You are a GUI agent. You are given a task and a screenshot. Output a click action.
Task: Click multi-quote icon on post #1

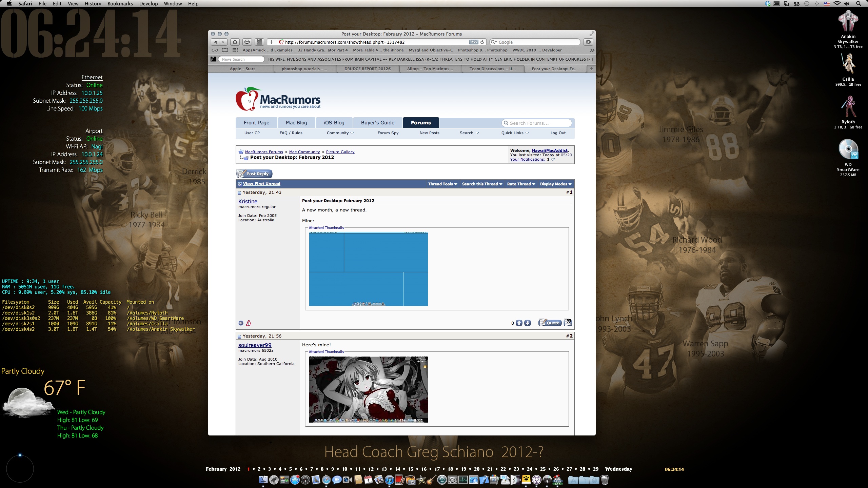pos(568,323)
